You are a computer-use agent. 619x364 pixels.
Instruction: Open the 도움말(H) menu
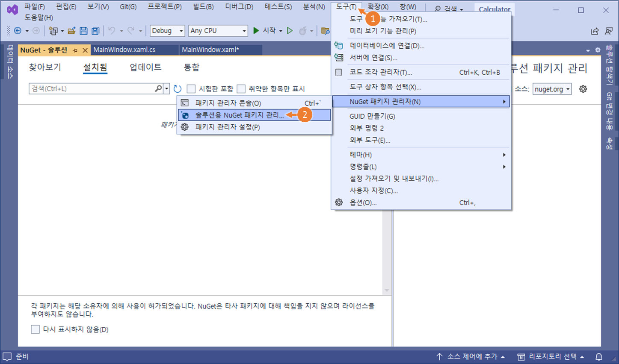(x=39, y=18)
